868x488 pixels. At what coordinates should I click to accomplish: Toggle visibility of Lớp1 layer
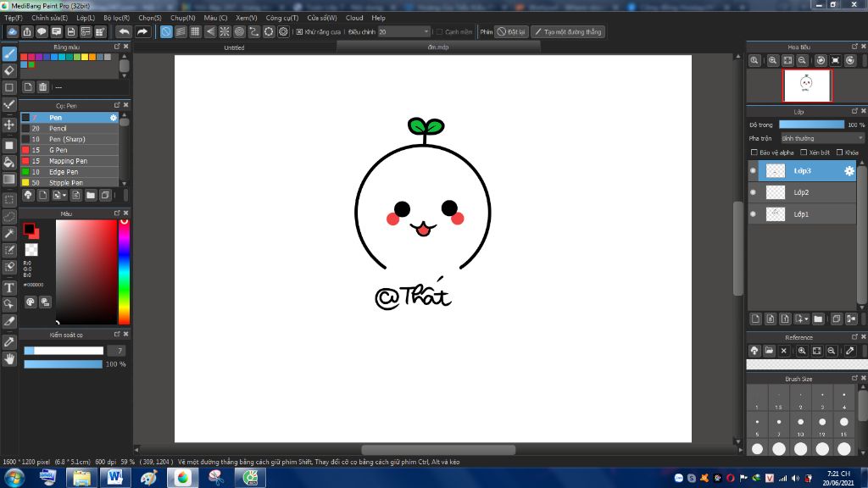pyautogui.click(x=753, y=214)
